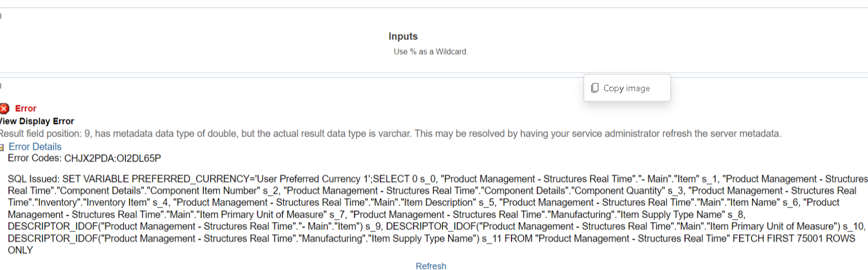868x270 pixels.
Task: Click the copy icon in the context menu
Action: [x=595, y=88]
